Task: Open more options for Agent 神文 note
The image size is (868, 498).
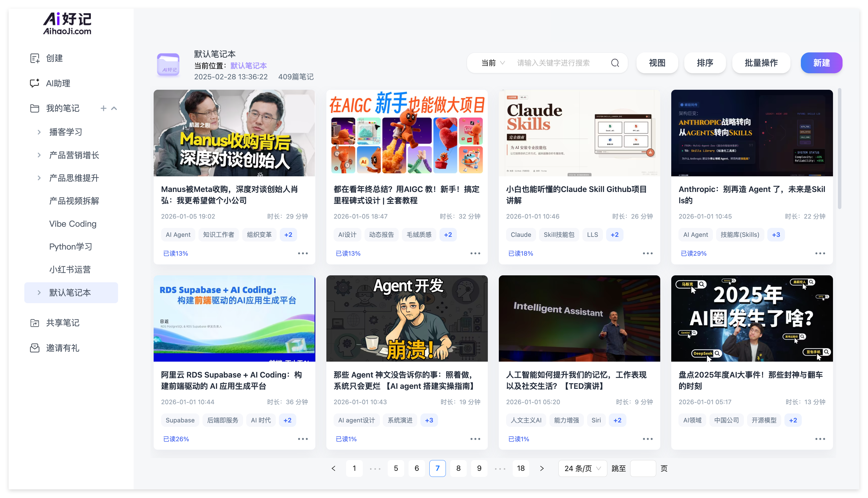Action: pyautogui.click(x=475, y=439)
